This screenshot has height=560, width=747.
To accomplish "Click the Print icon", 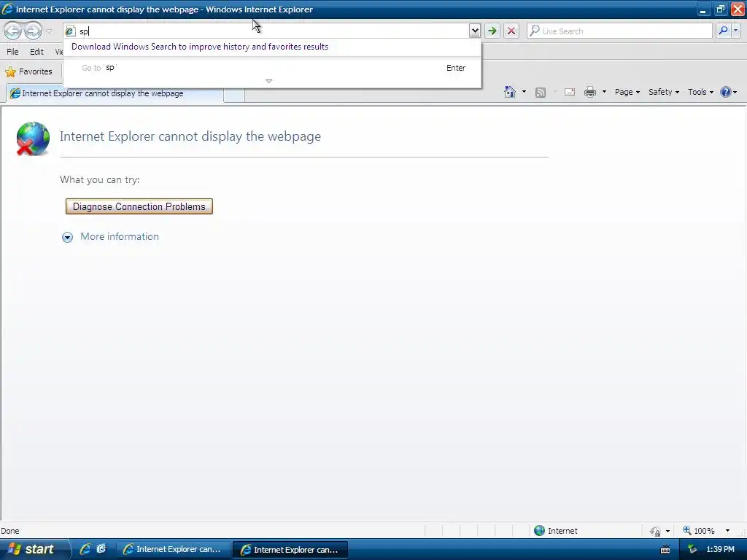I will [589, 93].
